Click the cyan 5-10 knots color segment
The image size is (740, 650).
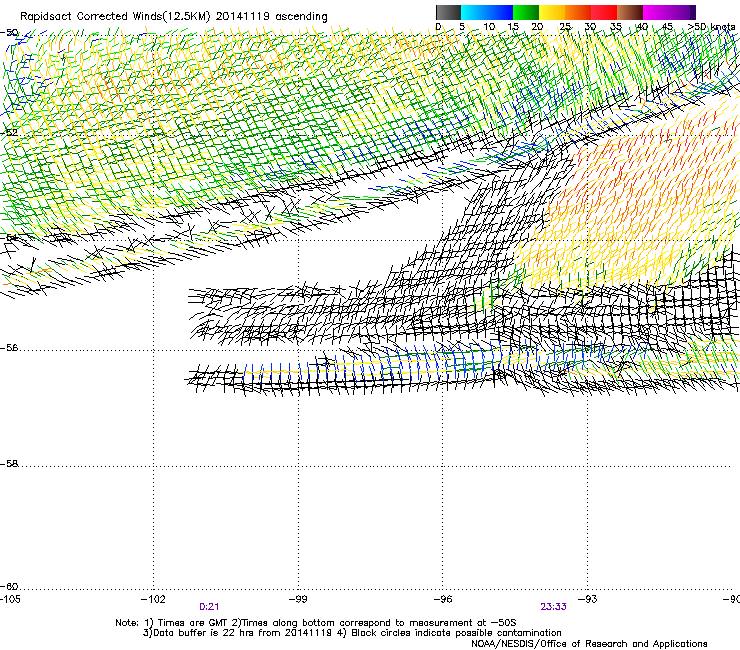[474, 12]
